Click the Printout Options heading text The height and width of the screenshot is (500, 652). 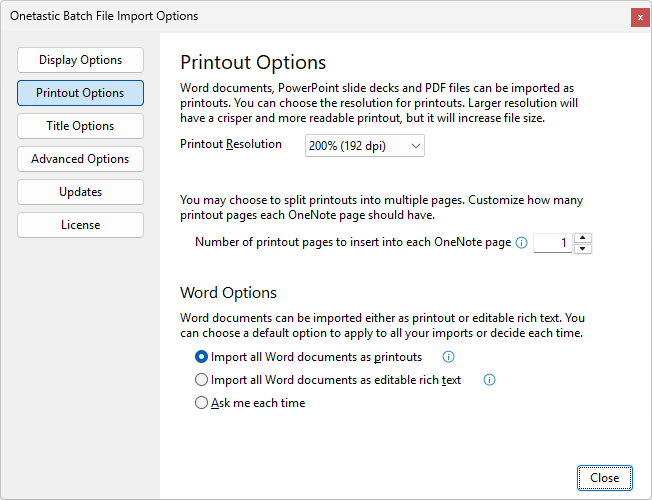[x=253, y=63]
